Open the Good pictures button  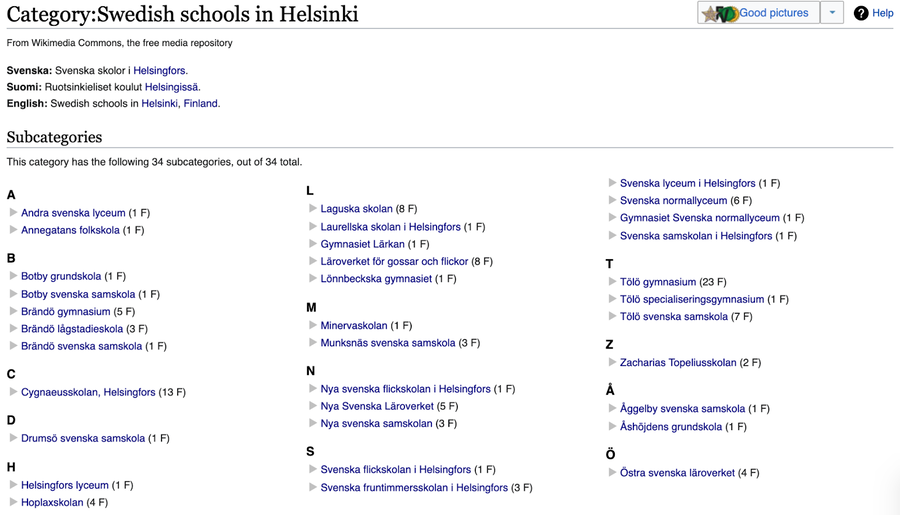point(773,13)
